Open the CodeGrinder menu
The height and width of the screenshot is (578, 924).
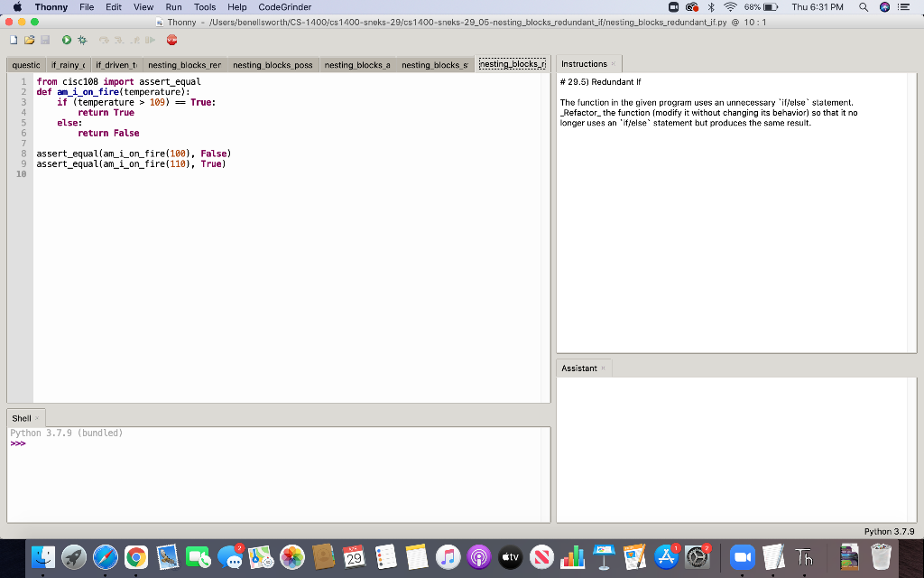click(284, 7)
